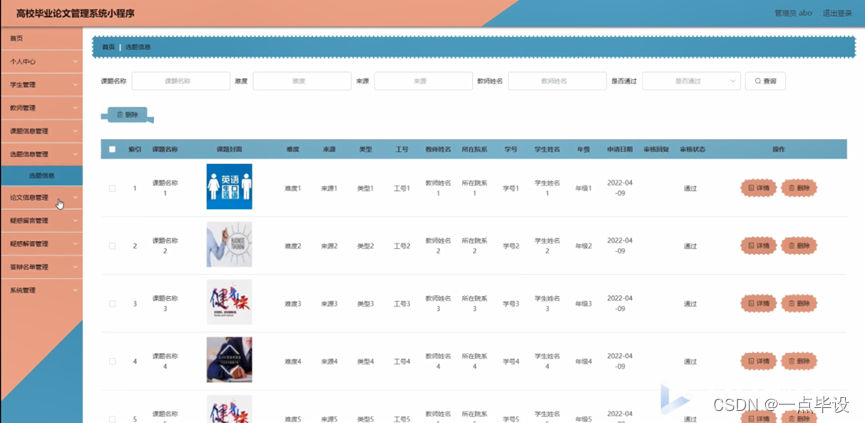Click the 操作 column header
Viewport: 865px width, 423px height.
pyautogui.click(x=778, y=149)
